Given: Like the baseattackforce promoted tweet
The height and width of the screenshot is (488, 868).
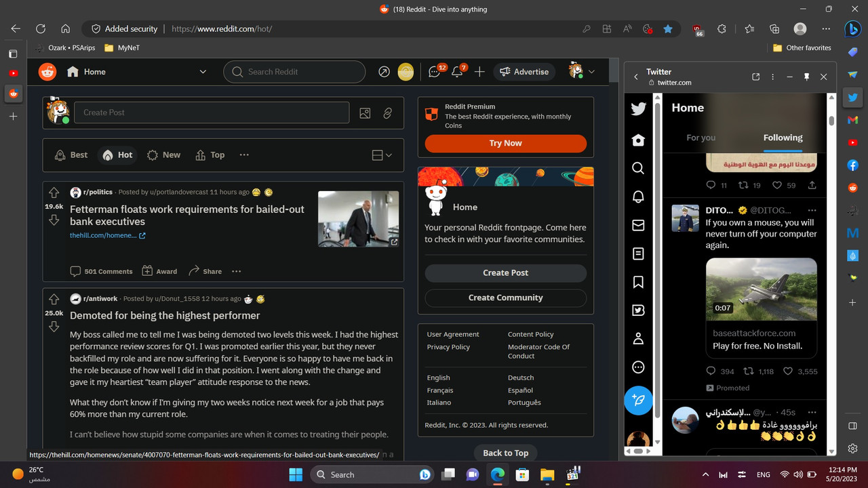Looking at the screenshot, I should 788,371.
